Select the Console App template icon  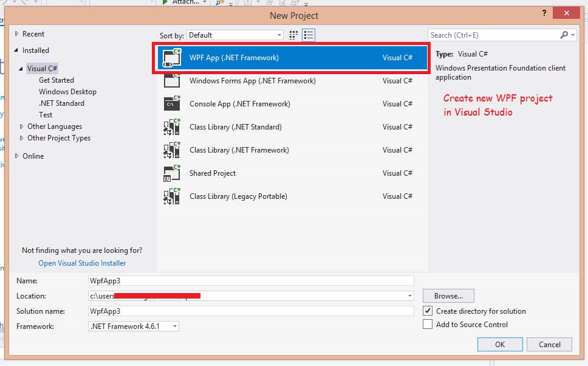pos(172,103)
